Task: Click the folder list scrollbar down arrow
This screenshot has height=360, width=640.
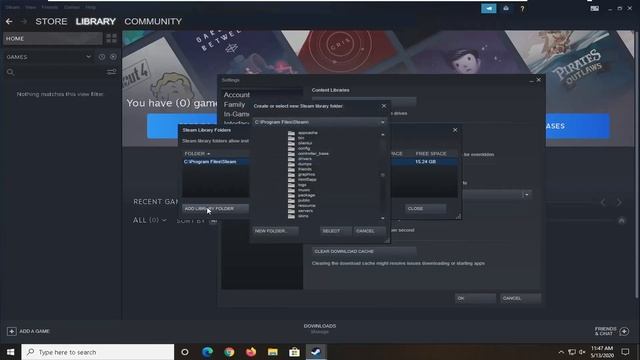Action: pos(382,218)
